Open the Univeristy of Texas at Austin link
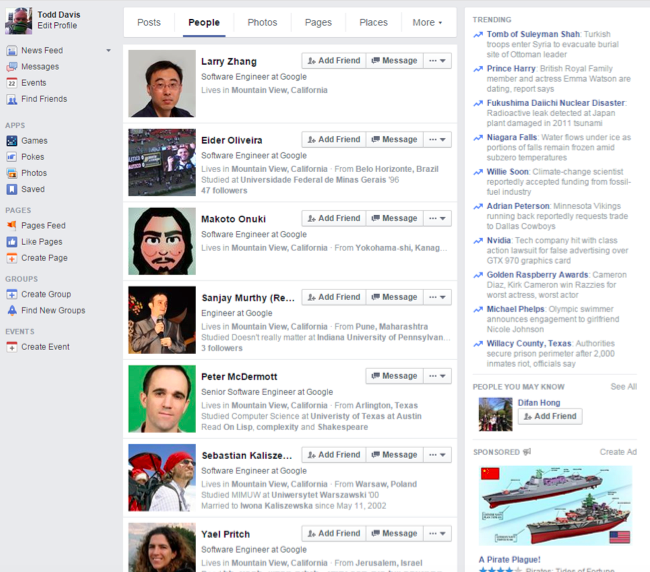The height and width of the screenshot is (572, 650). [x=366, y=416]
